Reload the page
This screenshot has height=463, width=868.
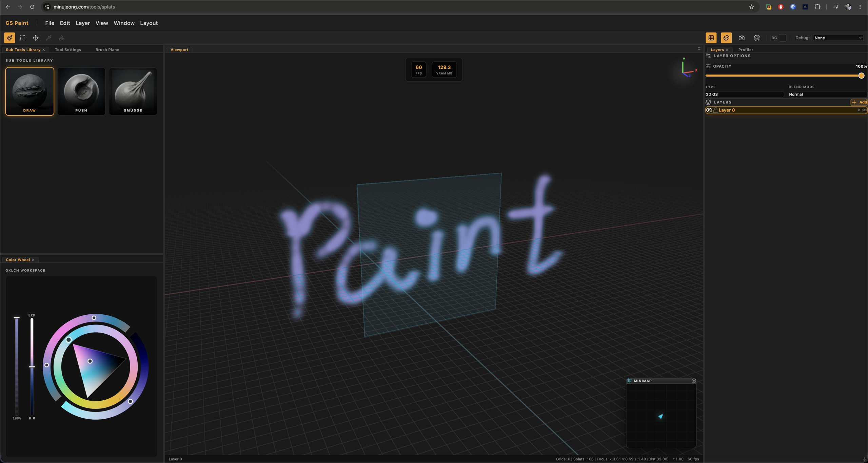[x=32, y=7]
